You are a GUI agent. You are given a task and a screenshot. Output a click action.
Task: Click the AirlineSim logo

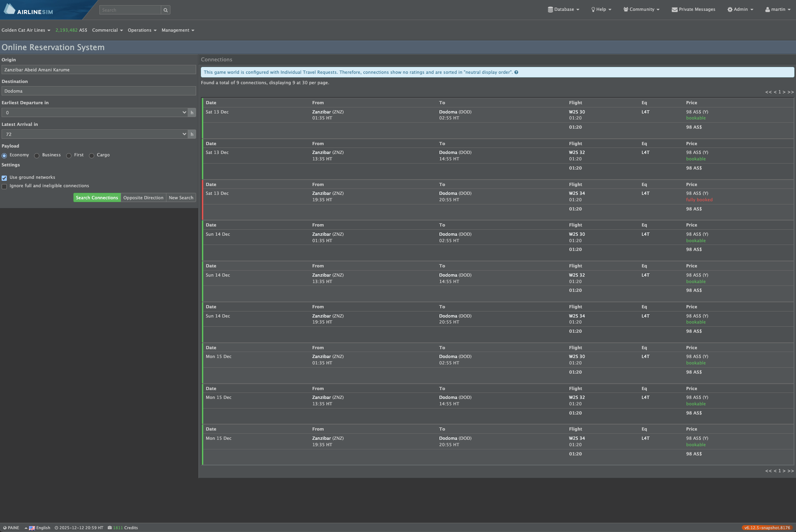point(29,10)
